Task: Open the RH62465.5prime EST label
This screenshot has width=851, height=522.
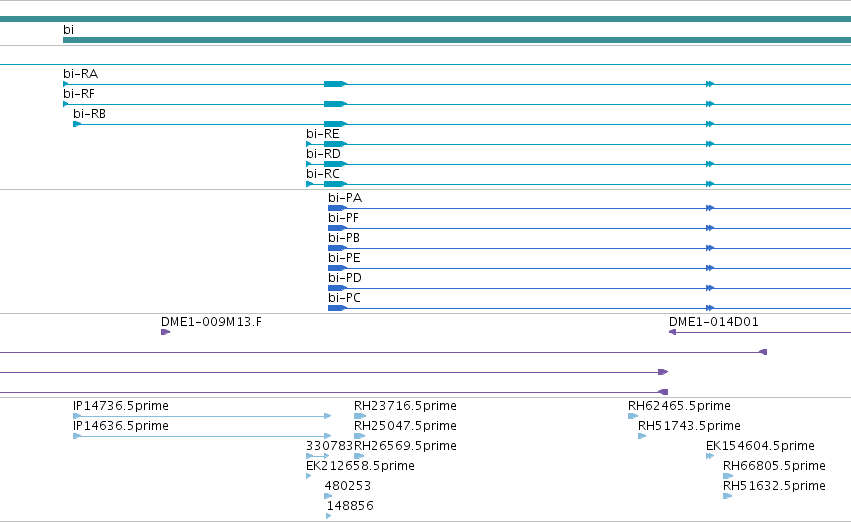Action: pos(679,406)
